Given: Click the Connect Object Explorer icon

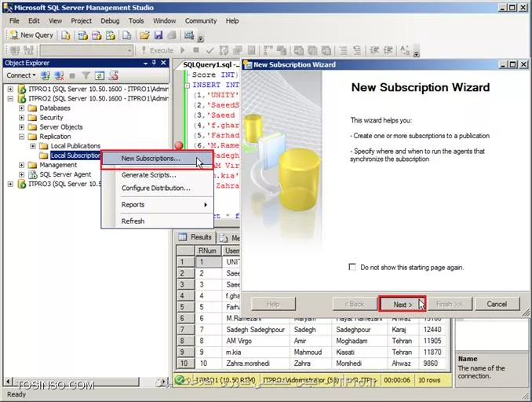Looking at the screenshot, I should 46,75.
